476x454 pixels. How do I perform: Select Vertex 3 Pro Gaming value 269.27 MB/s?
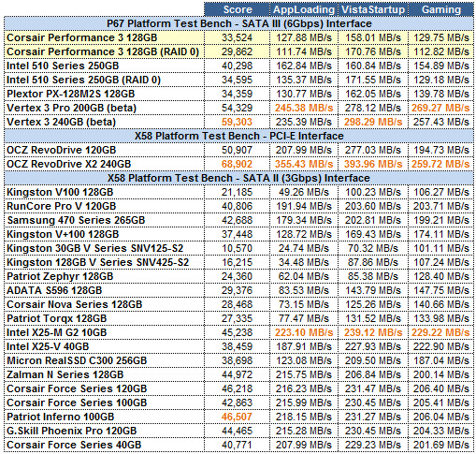440,108
